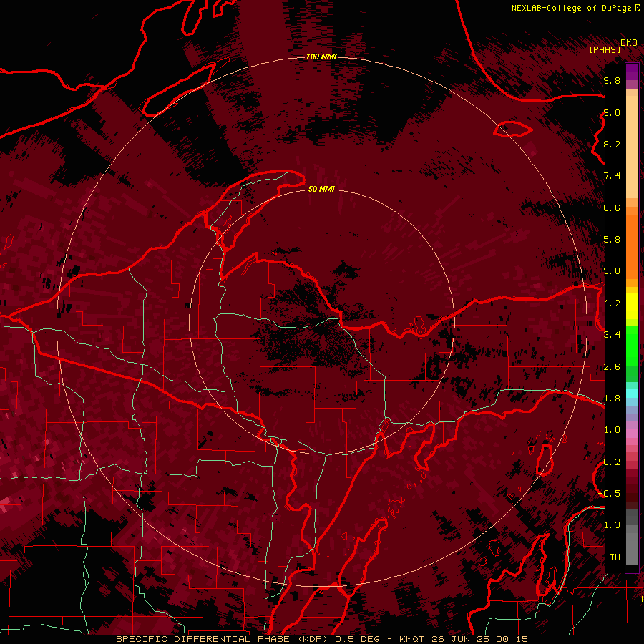Click the 9.0 color scale value

click(612, 112)
